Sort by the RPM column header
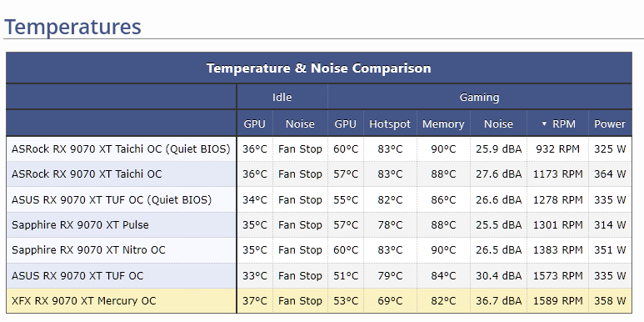The width and height of the screenshot is (644, 322). pyautogui.click(x=557, y=123)
